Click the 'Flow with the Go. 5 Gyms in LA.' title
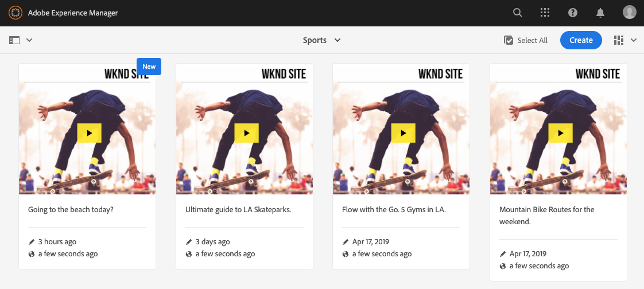Screen dimensions: 644x289 [394, 209]
